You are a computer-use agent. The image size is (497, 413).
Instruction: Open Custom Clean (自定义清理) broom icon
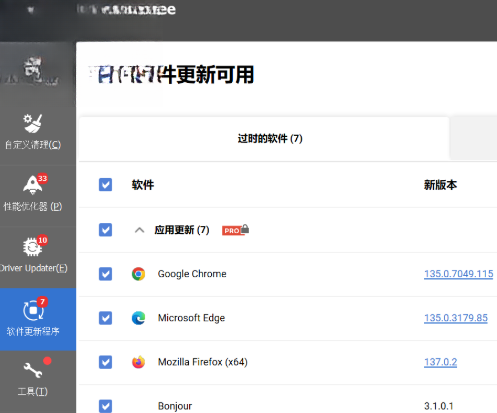[33, 123]
